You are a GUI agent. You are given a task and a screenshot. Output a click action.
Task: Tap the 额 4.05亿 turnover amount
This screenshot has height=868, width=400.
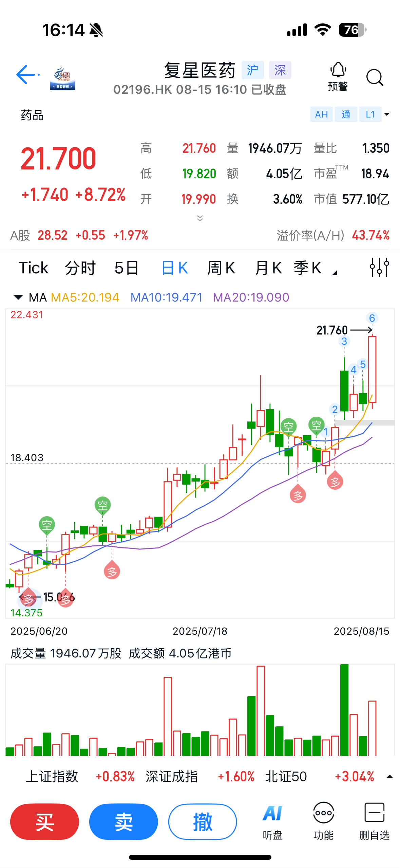[x=265, y=174]
